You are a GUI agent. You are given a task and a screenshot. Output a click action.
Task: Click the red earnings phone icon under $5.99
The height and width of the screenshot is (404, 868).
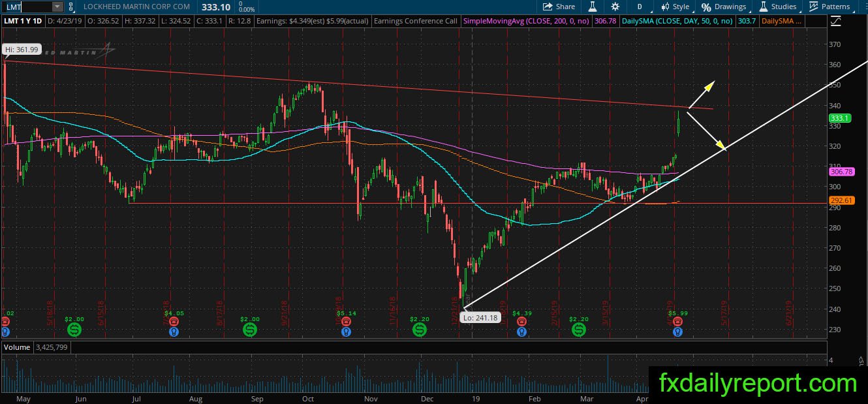coord(679,322)
